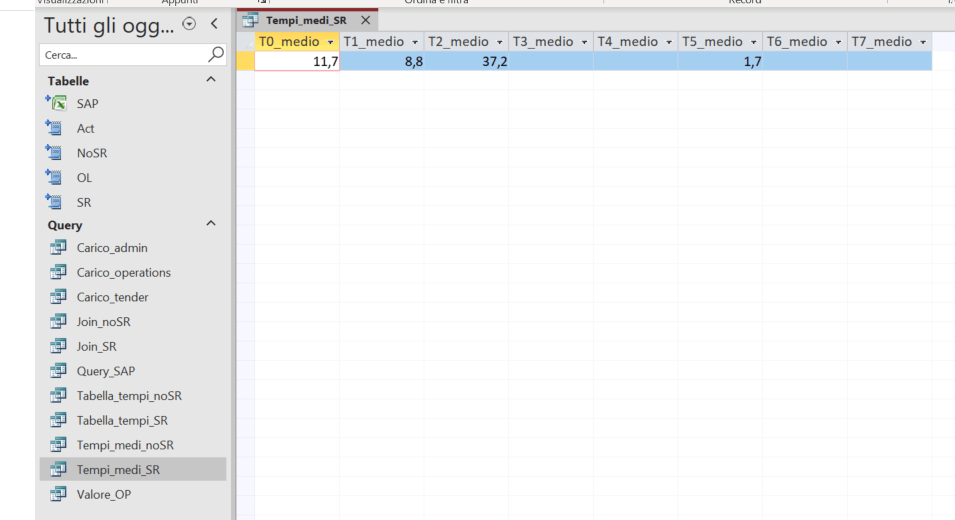
Task: Switch to the Tempi_medi_SR document tab
Action: pos(306,20)
